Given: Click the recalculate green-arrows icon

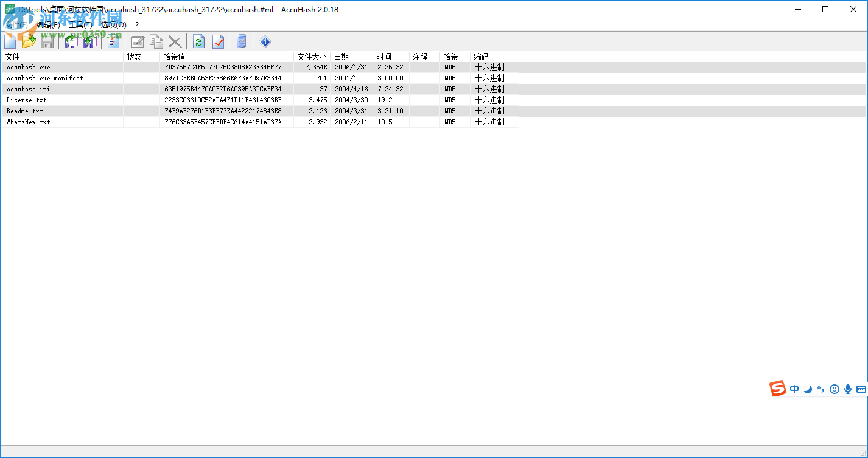Looking at the screenshot, I should click(198, 41).
